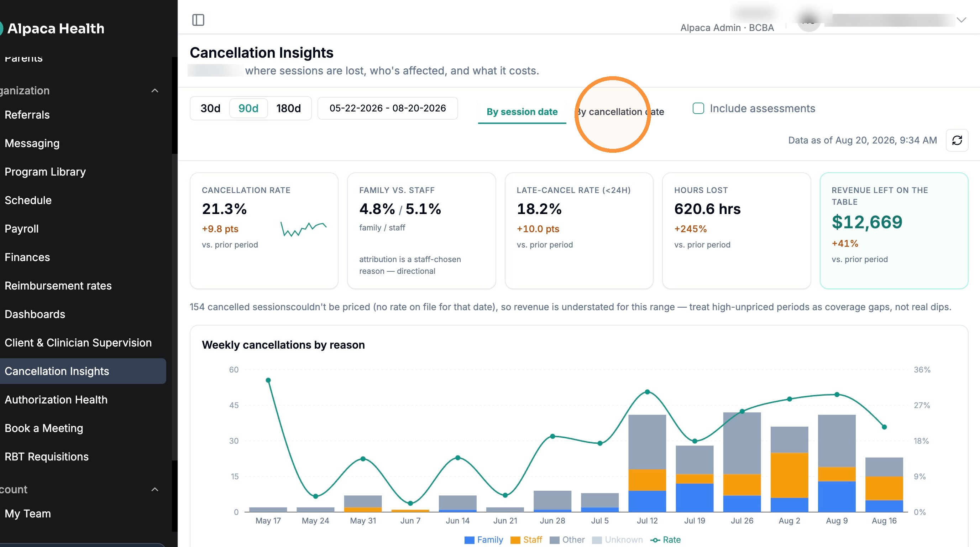
Task: Click the '$12,669' revenue value
Action: 867,222
